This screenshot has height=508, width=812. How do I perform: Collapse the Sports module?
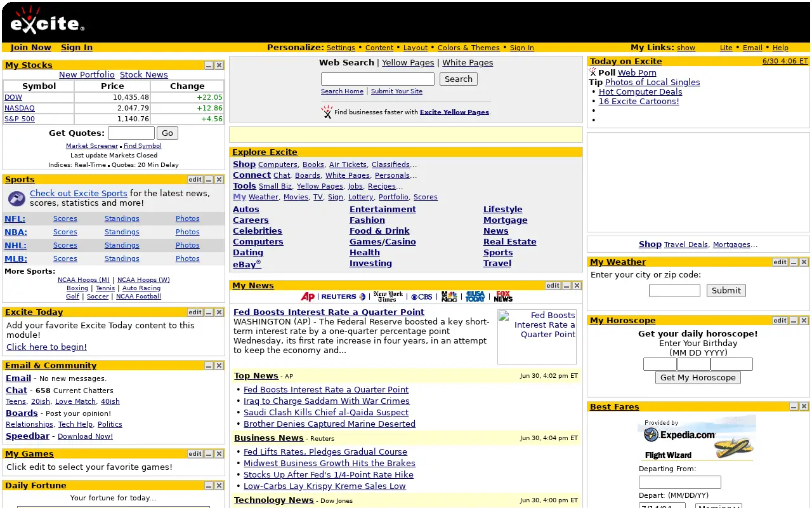(209, 180)
